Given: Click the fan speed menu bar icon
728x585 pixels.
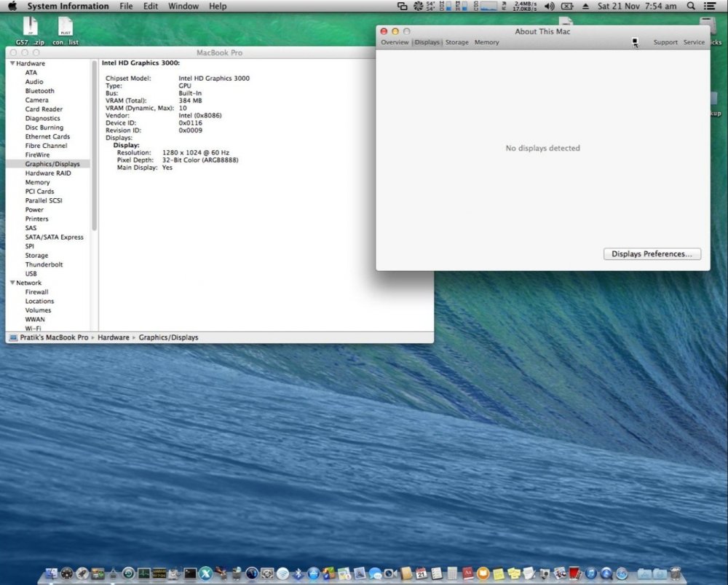Looking at the screenshot, I should [419, 6].
